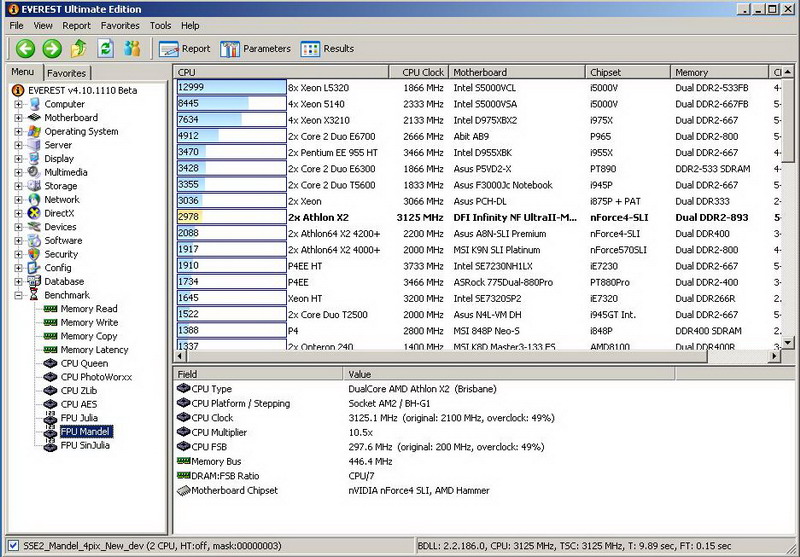Open the Favorites menu
This screenshot has width=800, height=557.
(x=120, y=25)
